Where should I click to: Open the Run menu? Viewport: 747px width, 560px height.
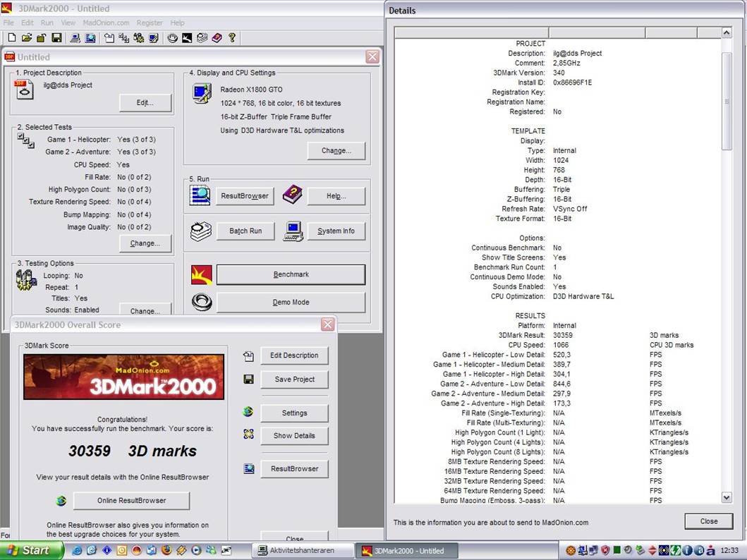coord(47,23)
